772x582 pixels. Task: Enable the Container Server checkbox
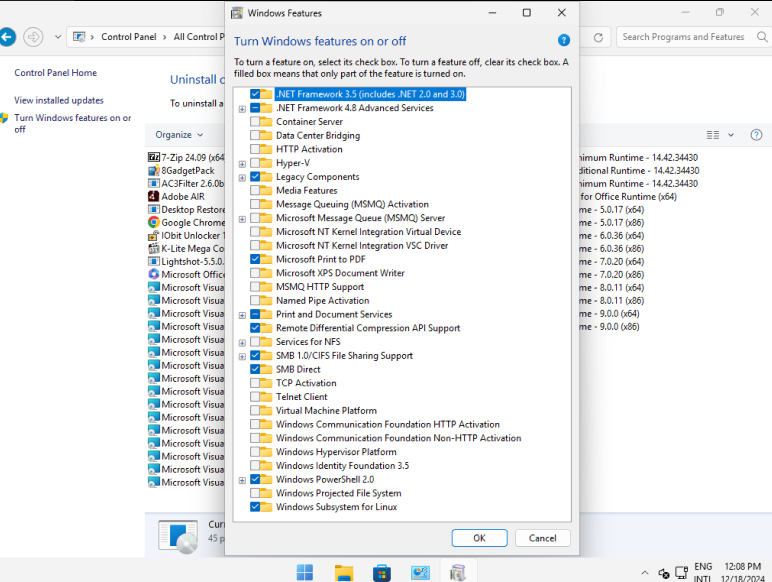tap(255, 121)
